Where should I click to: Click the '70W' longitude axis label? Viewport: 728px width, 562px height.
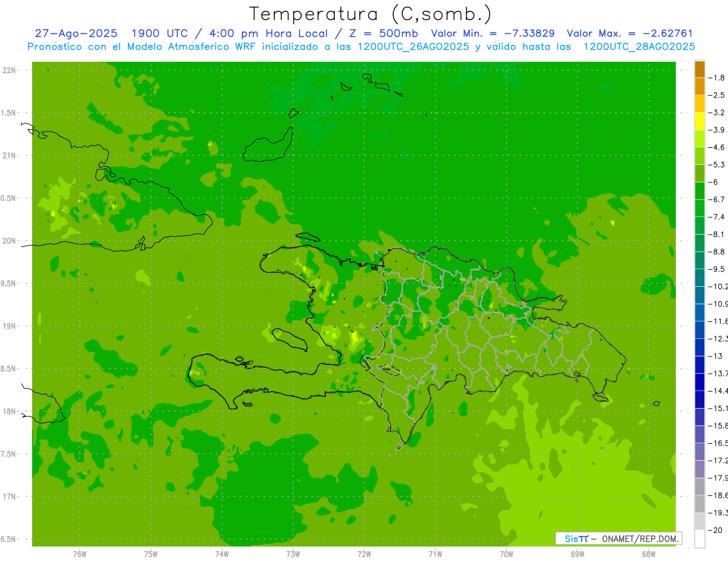(x=507, y=554)
